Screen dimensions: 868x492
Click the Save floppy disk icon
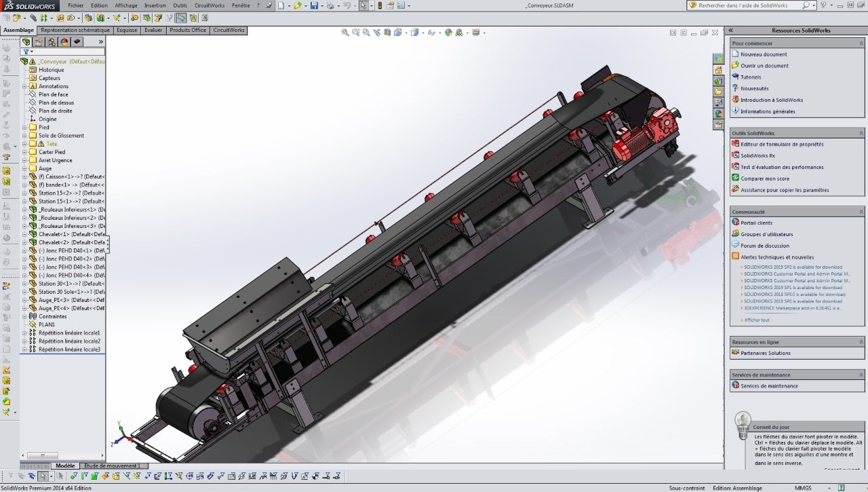314,5
